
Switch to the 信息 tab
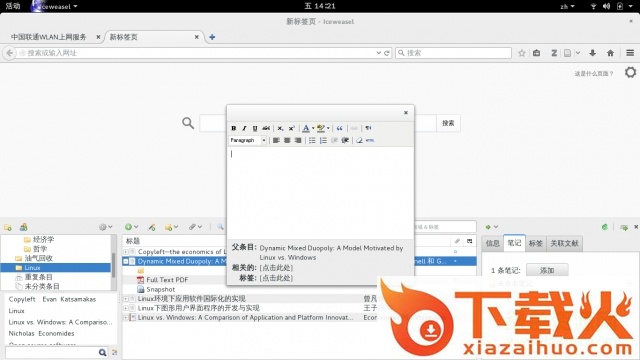point(493,243)
